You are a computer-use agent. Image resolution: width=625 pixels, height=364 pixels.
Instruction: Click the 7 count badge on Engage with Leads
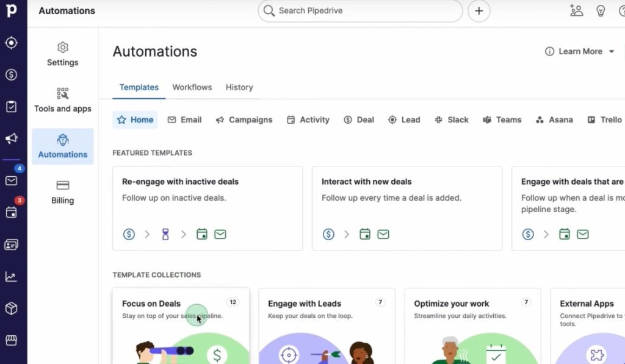point(380,302)
